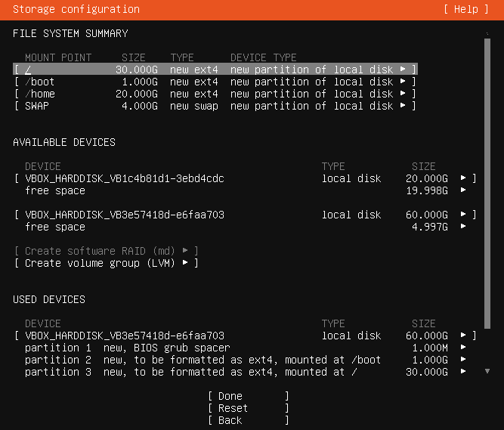This screenshot has width=504, height=430.
Task: Select the / mount point row
Action: click(215, 69)
